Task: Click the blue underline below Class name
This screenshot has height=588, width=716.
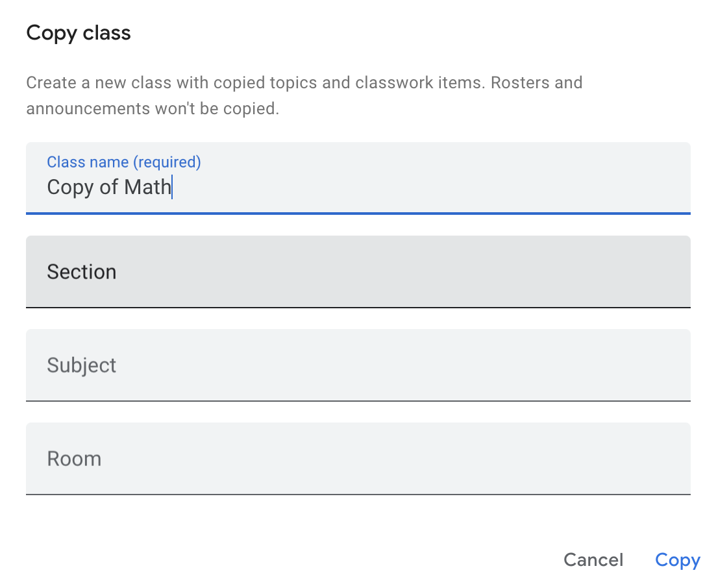Action: pos(358,212)
